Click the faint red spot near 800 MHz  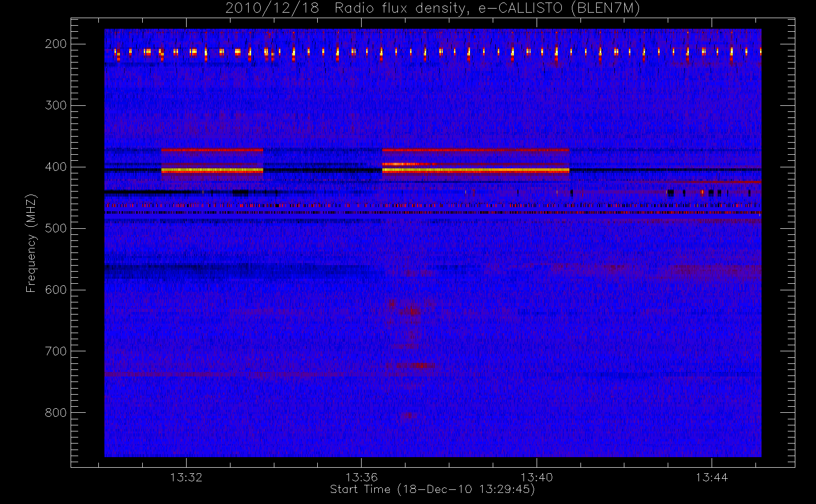pyautogui.click(x=406, y=415)
